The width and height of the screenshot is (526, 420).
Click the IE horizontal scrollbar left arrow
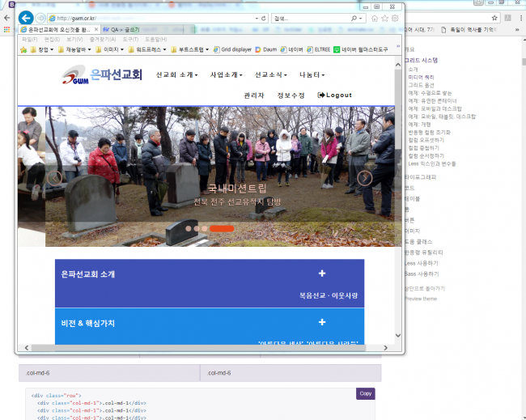tap(27, 348)
